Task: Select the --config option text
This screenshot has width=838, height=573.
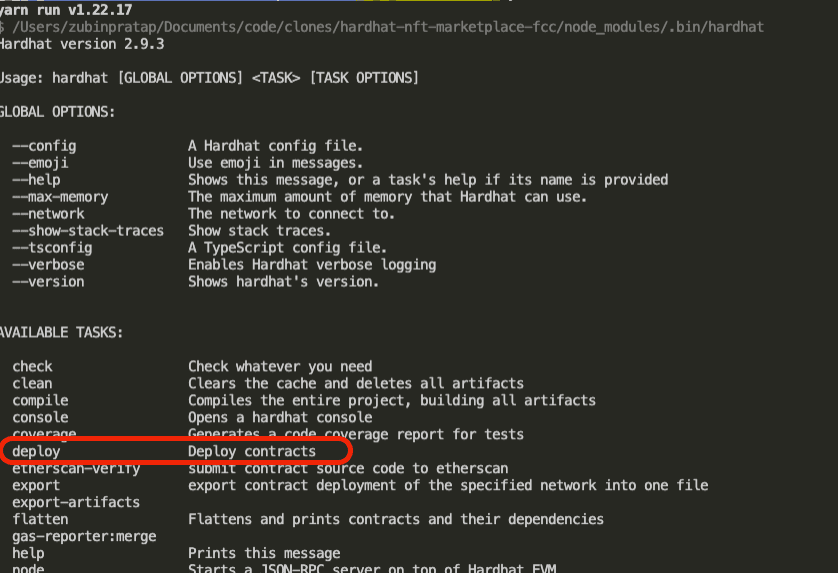Action: tap(44, 146)
